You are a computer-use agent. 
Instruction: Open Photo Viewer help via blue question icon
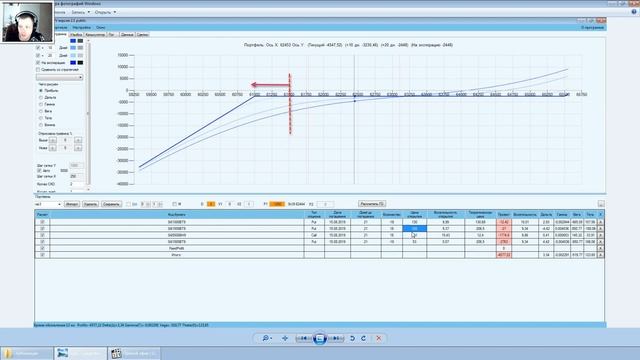click(x=634, y=12)
